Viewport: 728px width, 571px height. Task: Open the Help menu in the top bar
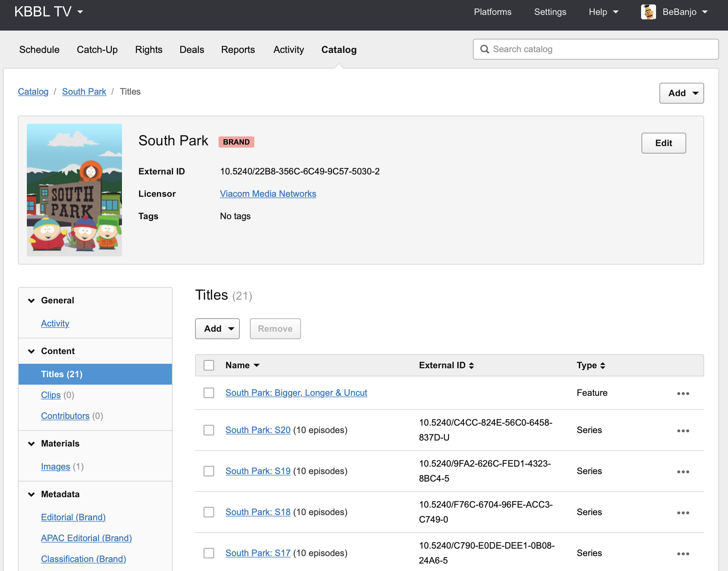(x=603, y=12)
